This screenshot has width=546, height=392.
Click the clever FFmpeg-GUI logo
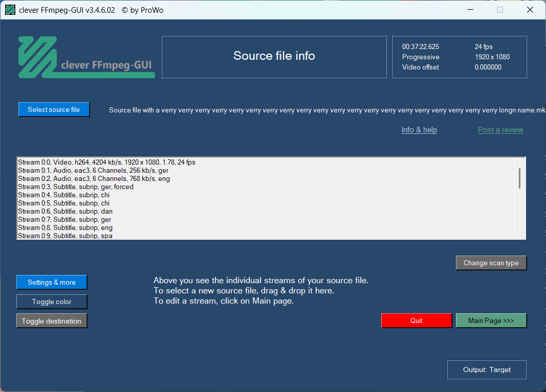point(86,57)
